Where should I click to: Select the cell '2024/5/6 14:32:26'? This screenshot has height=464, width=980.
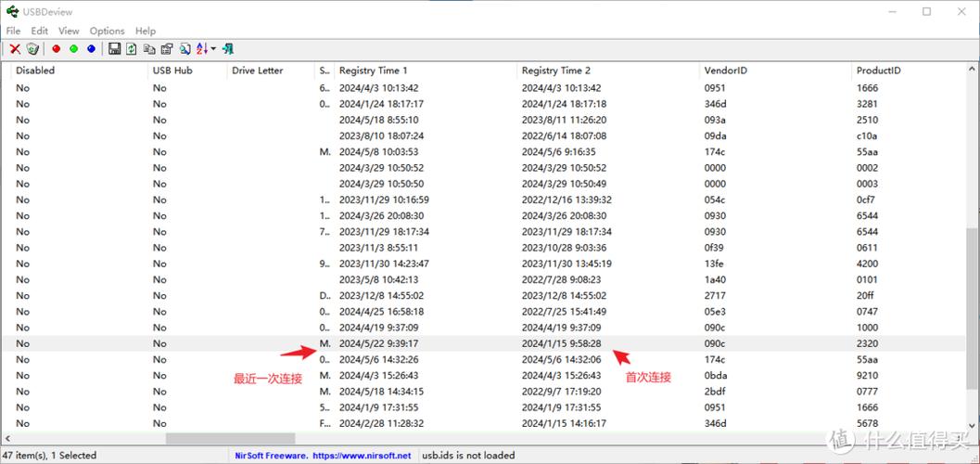click(379, 359)
